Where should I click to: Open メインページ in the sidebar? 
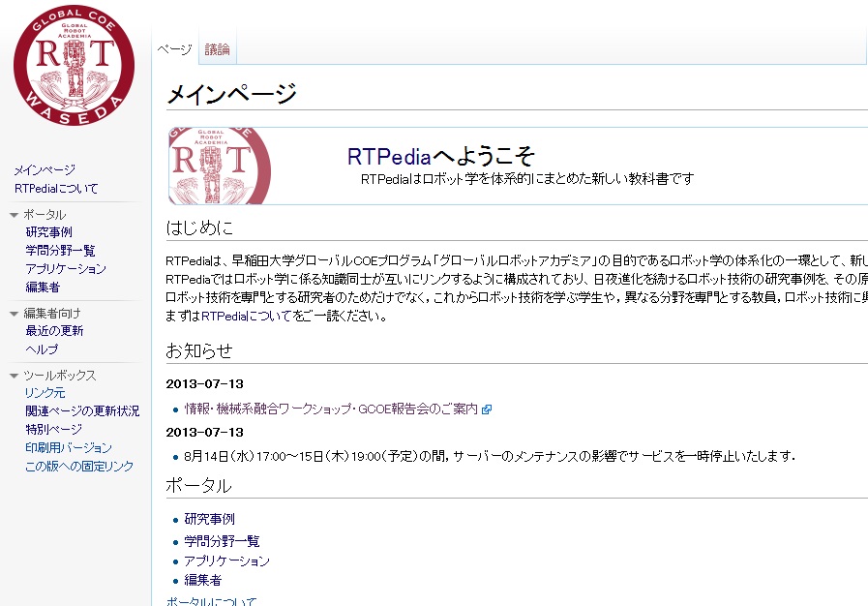click(45, 170)
